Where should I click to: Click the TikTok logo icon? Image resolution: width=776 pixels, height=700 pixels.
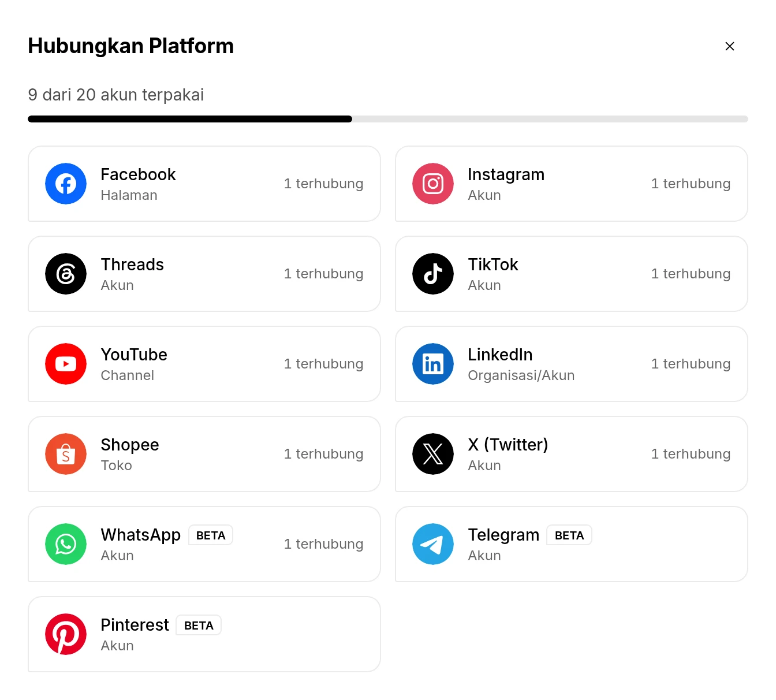coord(433,274)
